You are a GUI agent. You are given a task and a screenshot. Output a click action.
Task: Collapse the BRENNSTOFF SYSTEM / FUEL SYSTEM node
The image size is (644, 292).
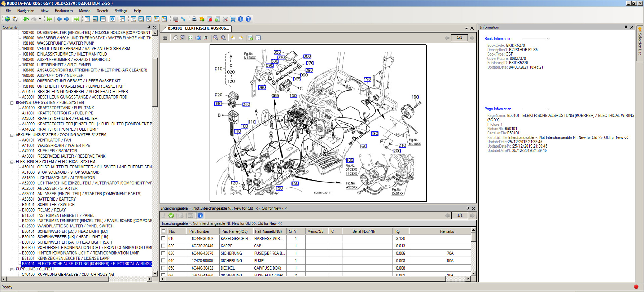tap(12, 103)
